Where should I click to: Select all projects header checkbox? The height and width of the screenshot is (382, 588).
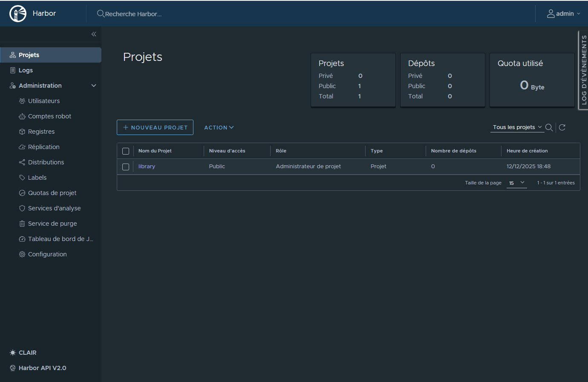(x=126, y=151)
